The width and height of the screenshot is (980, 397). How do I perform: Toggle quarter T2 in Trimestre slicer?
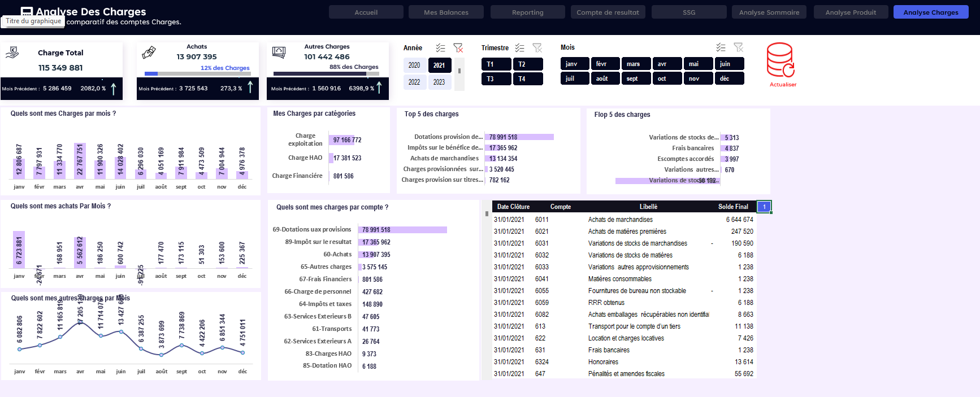pos(528,64)
